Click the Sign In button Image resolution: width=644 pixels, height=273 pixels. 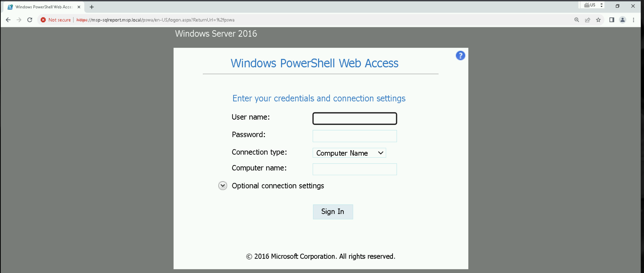(x=333, y=212)
